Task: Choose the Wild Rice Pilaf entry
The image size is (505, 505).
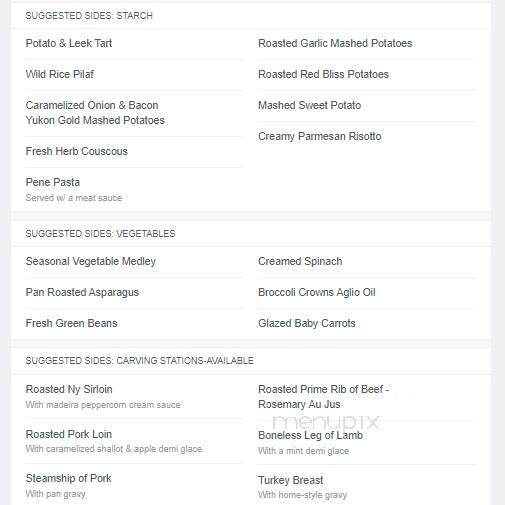Action: tap(60, 74)
